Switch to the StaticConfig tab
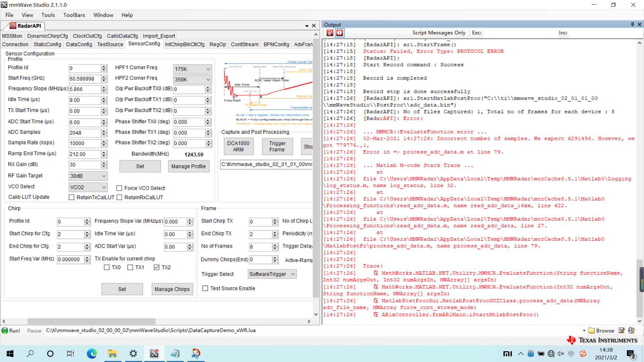 click(47, 45)
